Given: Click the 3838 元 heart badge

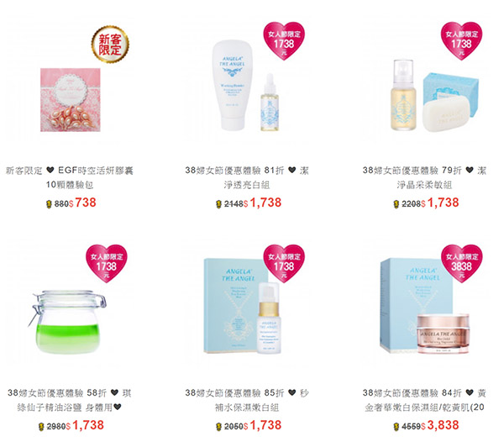Looking at the screenshot, I should pyautogui.click(x=461, y=263).
